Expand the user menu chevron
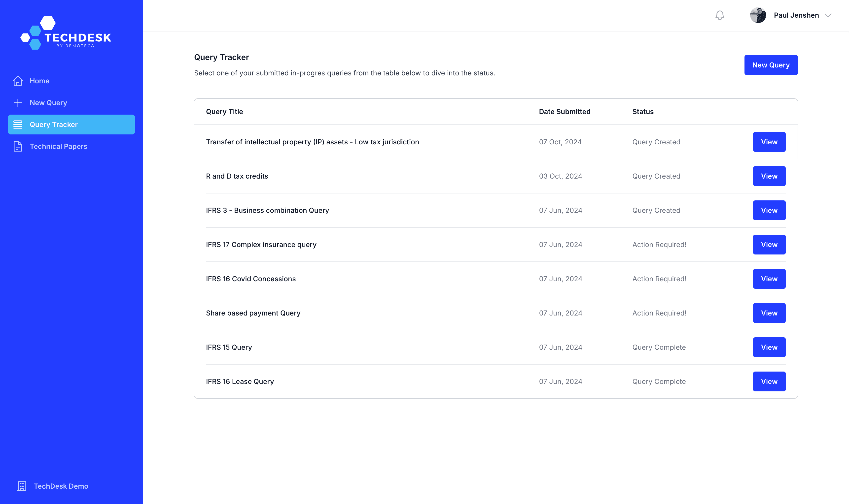 [828, 15]
